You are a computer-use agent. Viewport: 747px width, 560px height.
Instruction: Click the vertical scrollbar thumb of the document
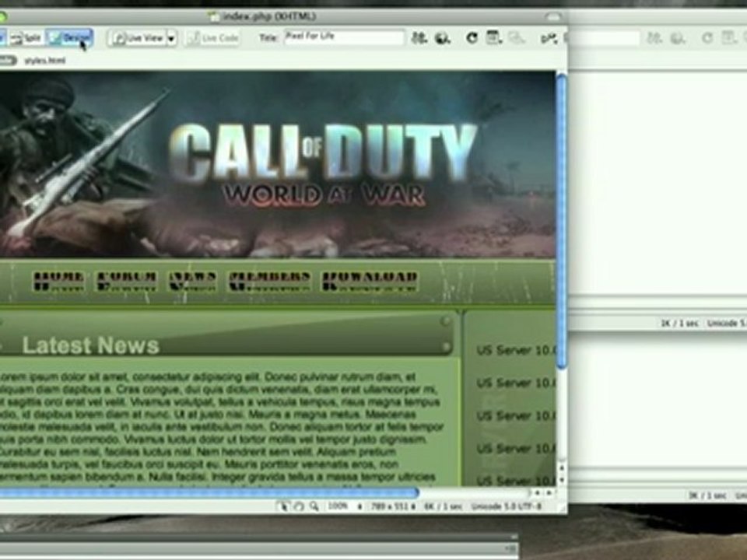562,220
